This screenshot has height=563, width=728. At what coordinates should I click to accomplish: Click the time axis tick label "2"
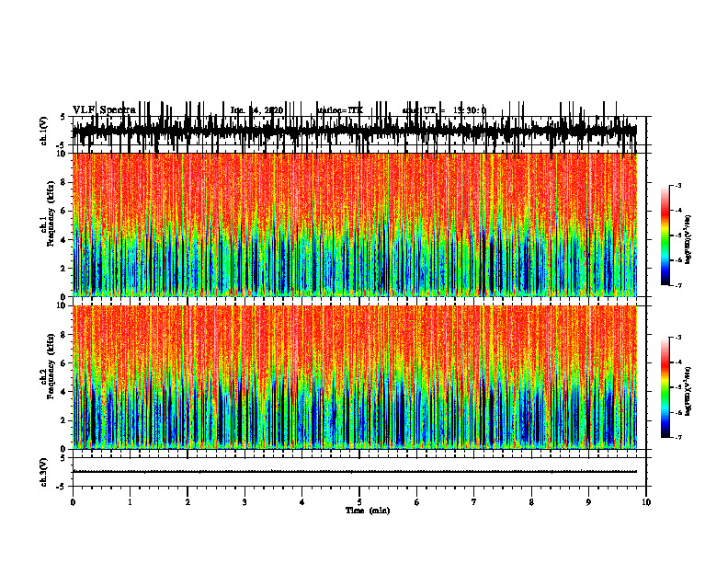coord(188,502)
